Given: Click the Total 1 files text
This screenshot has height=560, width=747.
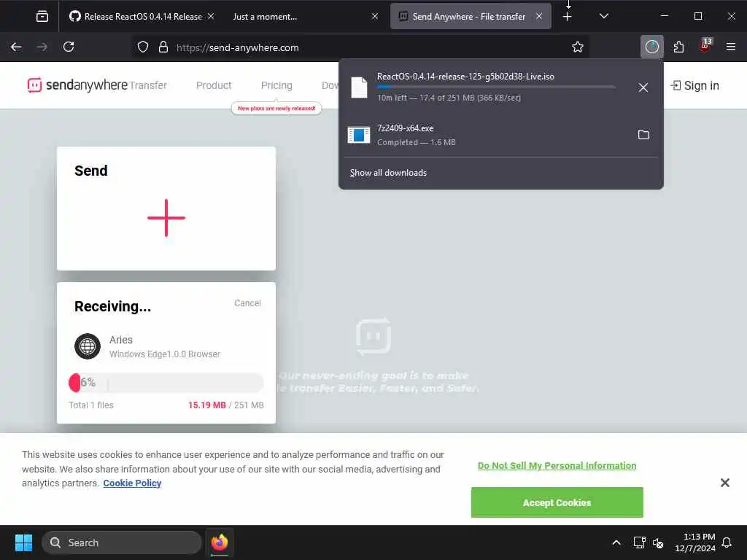Looking at the screenshot, I should tap(91, 405).
